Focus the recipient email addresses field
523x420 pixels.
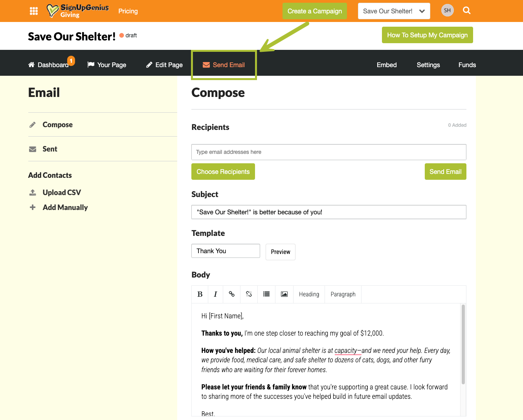coord(328,152)
